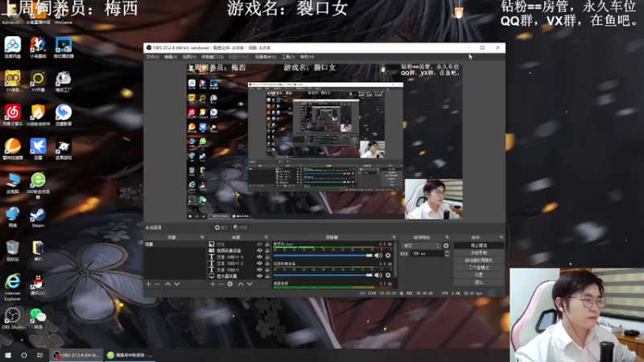The image size is (644, 362).
Task: Move the scene up in the Scenes list
Action: point(167,284)
